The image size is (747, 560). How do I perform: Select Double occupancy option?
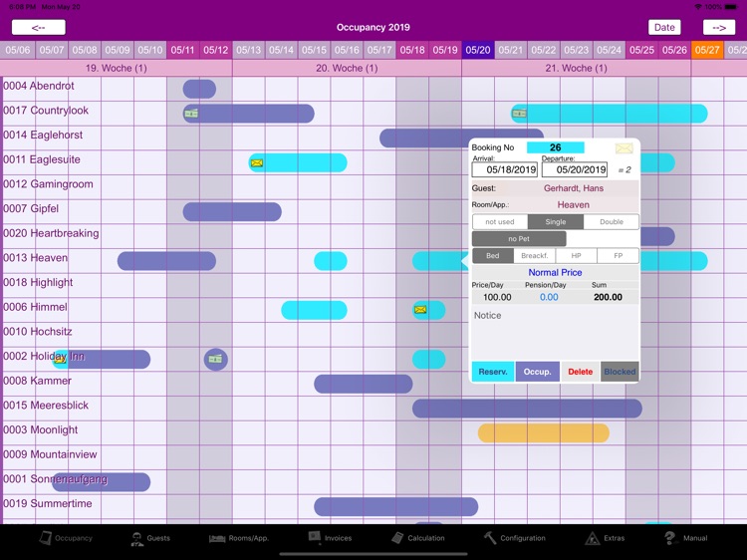click(x=612, y=221)
